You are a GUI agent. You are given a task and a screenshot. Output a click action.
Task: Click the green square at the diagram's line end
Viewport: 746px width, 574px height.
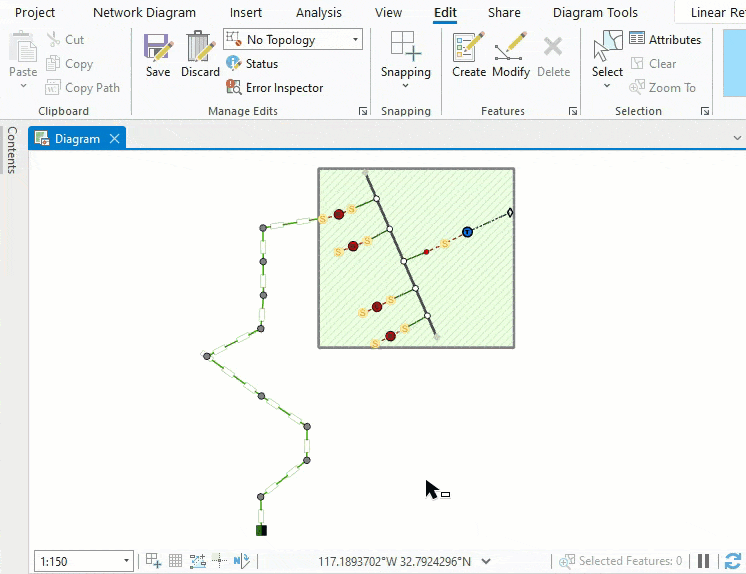click(261, 530)
